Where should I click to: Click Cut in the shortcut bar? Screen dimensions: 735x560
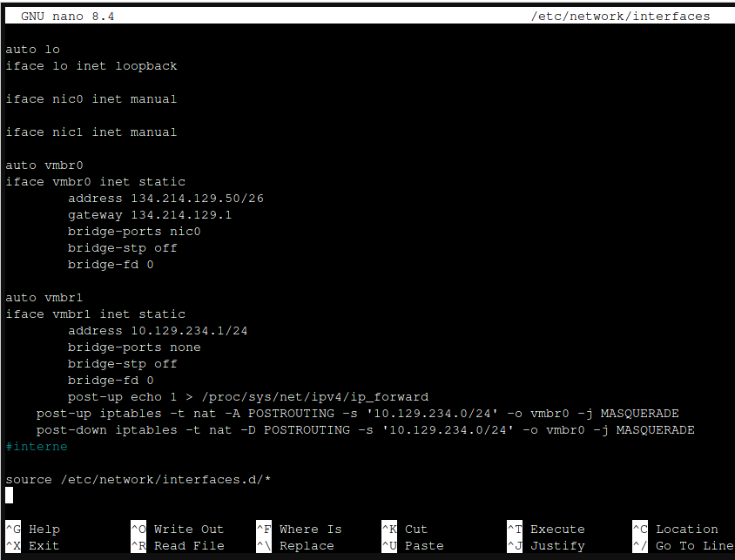tap(415, 529)
